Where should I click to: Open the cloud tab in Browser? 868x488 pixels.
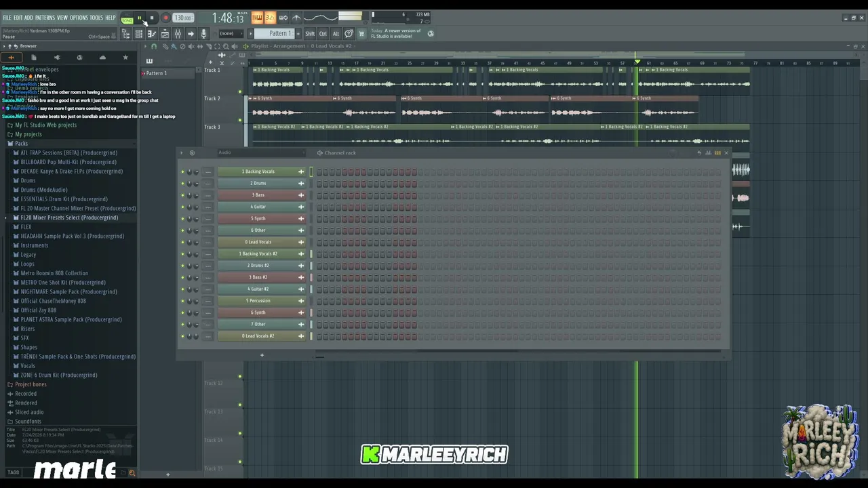click(102, 58)
